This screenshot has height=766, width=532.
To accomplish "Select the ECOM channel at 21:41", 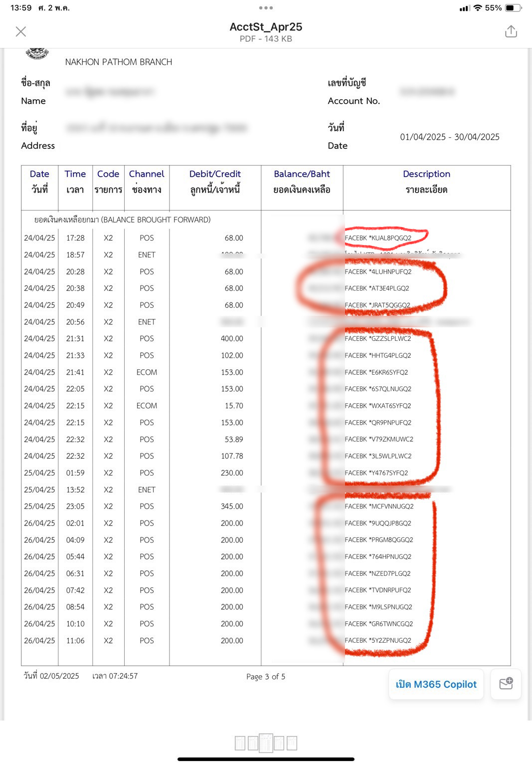I will pos(147,372).
